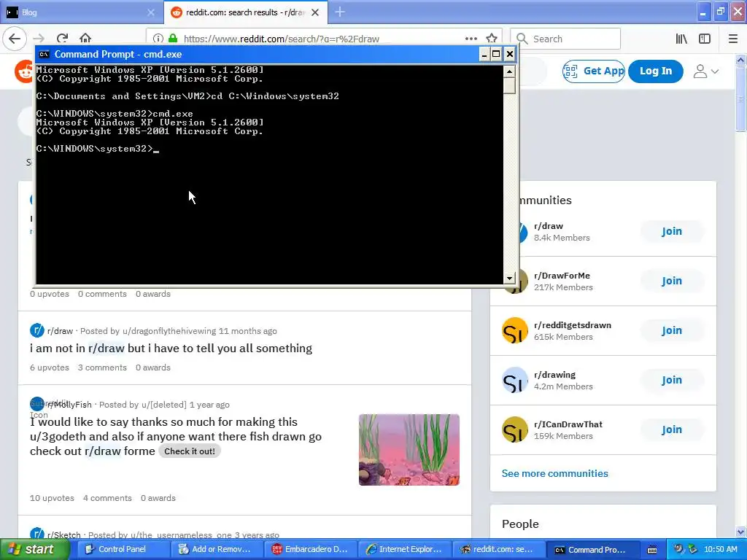Open the browser home page icon
747x560 pixels.
click(85, 38)
